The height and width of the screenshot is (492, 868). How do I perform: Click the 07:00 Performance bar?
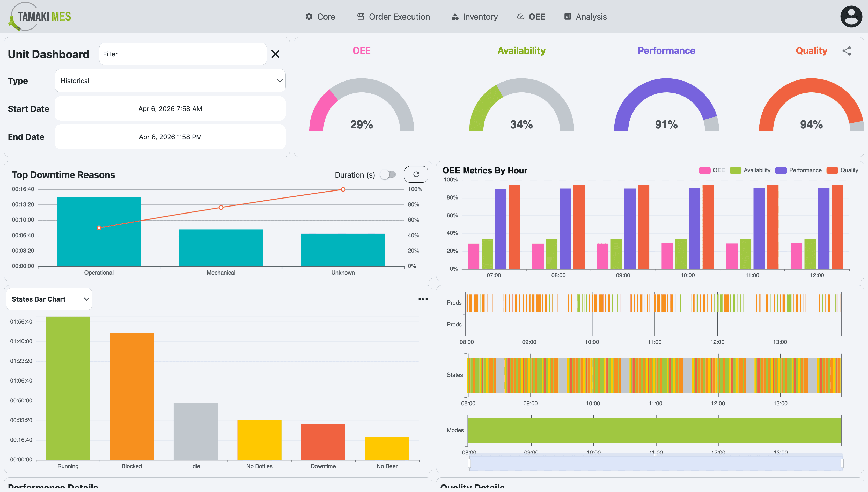(501, 229)
